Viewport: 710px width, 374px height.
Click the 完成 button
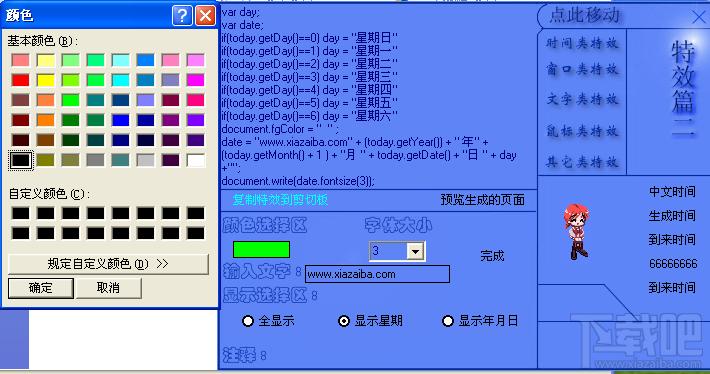pyautogui.click(x=492, y=256)
